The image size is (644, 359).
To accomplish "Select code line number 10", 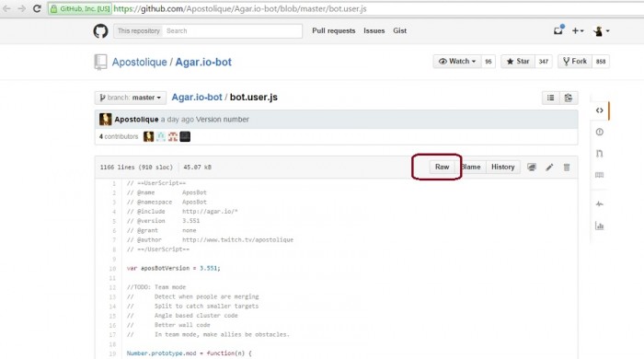I will [x=112, y=269].
